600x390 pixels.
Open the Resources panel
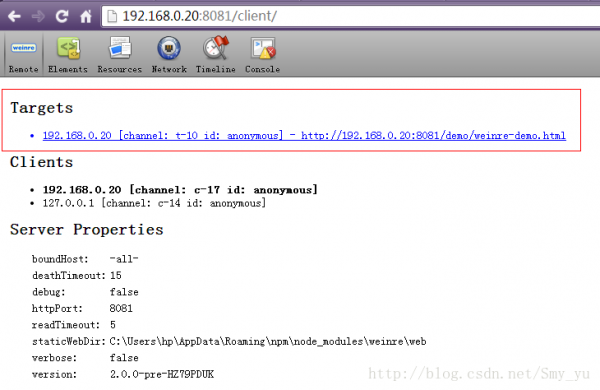[x=119, y=54]
